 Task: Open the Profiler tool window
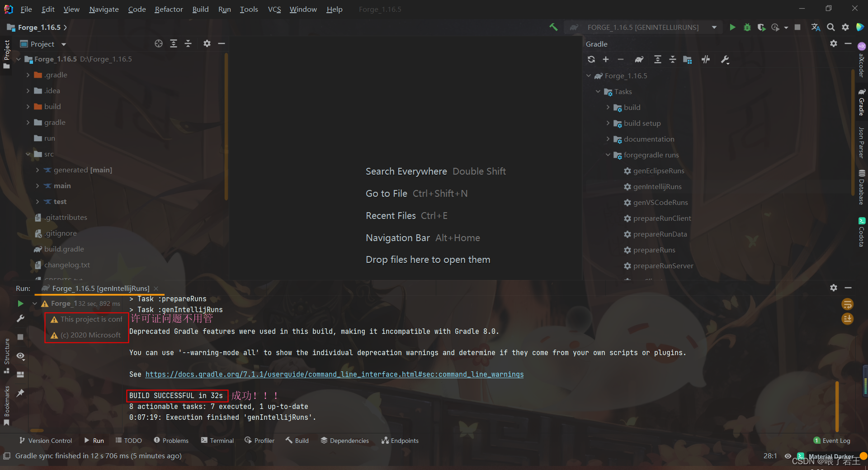(259, 441)
